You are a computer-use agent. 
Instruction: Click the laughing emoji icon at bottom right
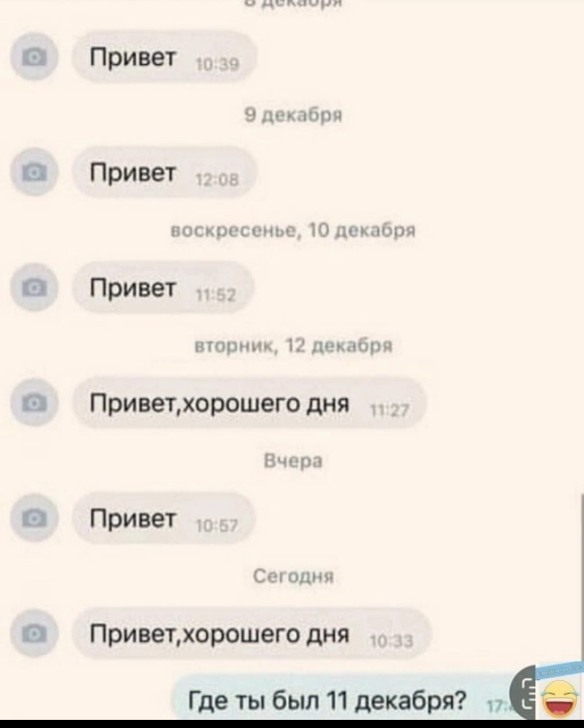pos(560,696)
